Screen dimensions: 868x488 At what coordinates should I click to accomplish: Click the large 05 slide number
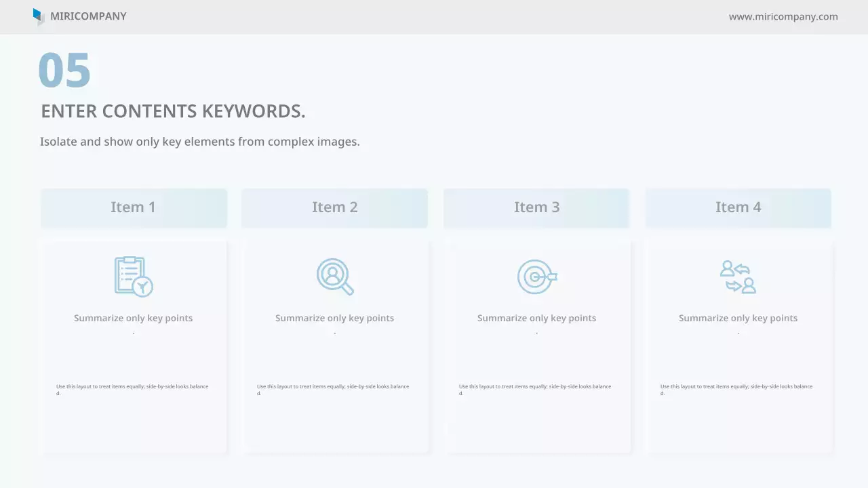click(x=64, y=70)
